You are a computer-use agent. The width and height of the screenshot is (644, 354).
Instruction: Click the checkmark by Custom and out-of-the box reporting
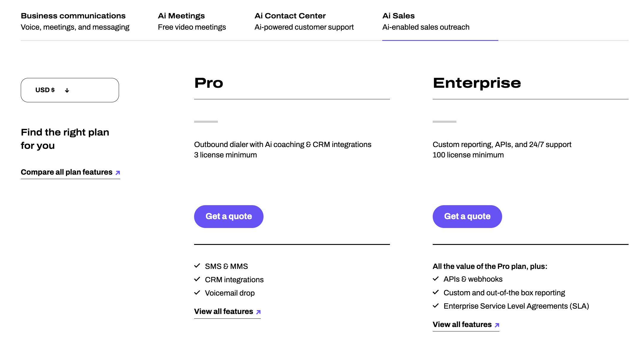[436, 292]
